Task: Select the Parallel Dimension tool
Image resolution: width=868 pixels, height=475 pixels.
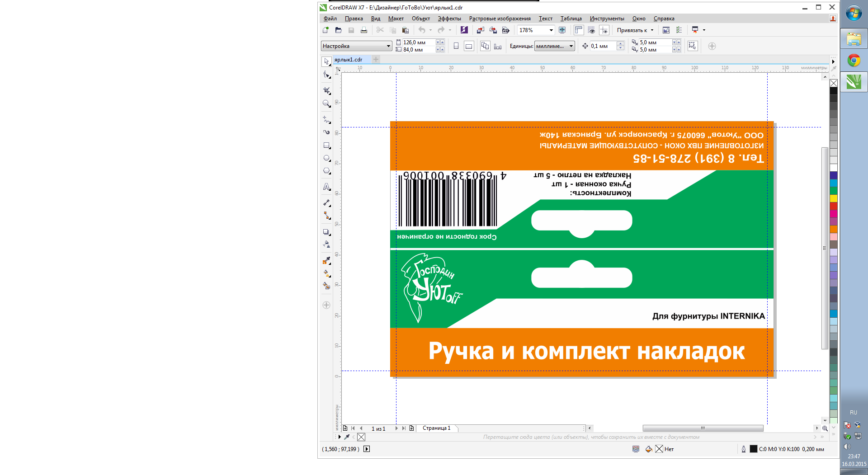Action: click(x=326, y=203)
